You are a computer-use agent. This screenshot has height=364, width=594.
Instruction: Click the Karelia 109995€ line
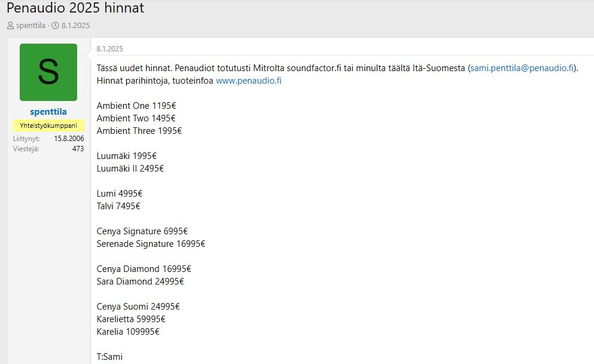pos(128,332)
